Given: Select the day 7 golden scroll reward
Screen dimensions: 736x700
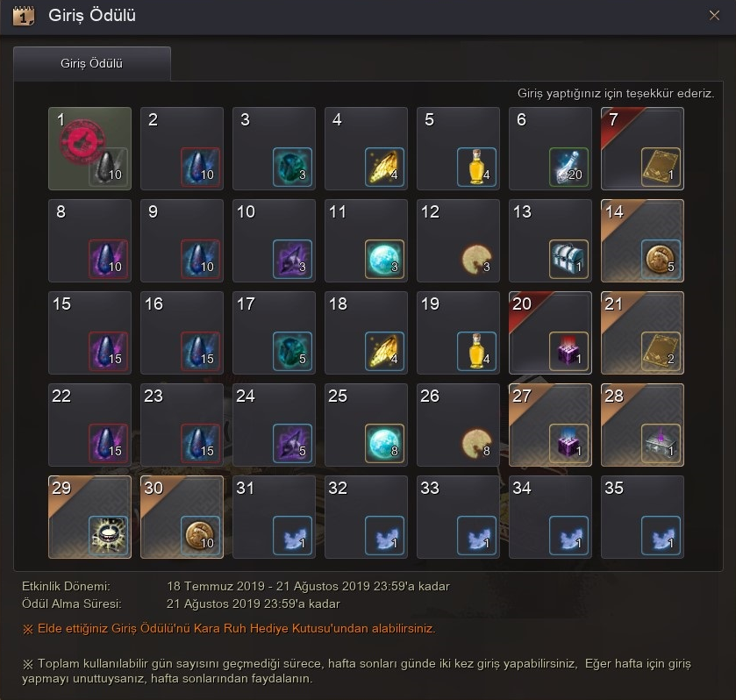Looking at the screenshot, I should pyautogui.click(x=661, y=168).
